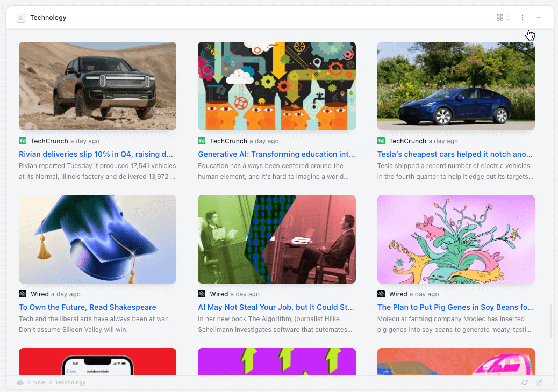Go to New in the breadcrumb

(39, 383)
